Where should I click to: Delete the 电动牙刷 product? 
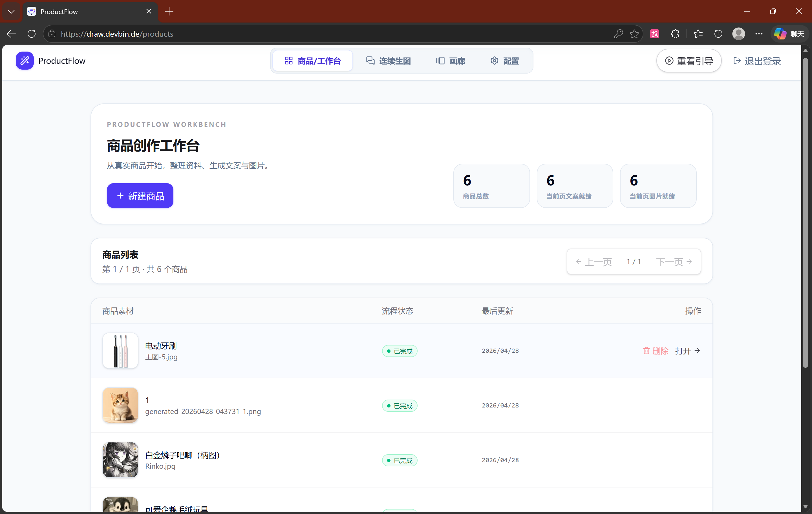point(656,351)
